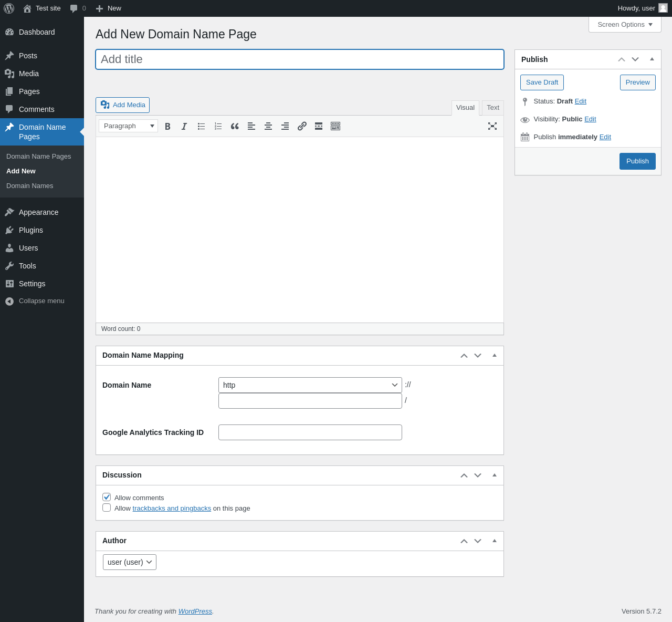Apply Italic formatting in editor toolbar
Viewport: 672px width, 622px height.
(x=184, y=126)
